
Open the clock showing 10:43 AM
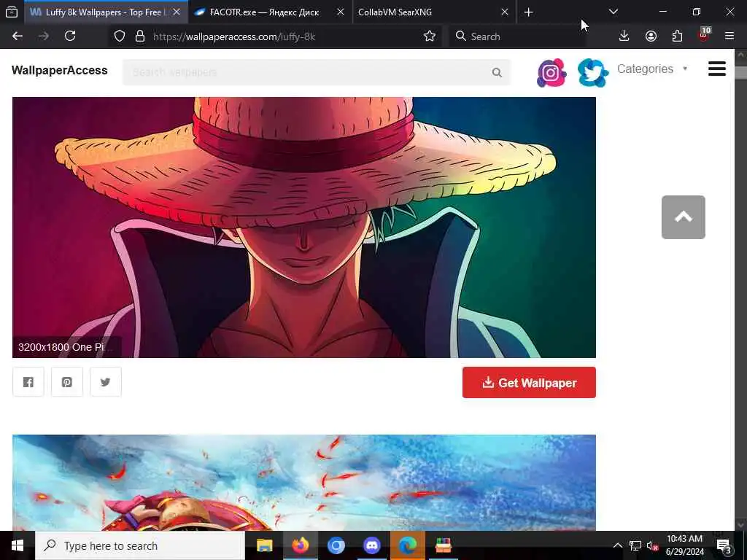point(684,545)
